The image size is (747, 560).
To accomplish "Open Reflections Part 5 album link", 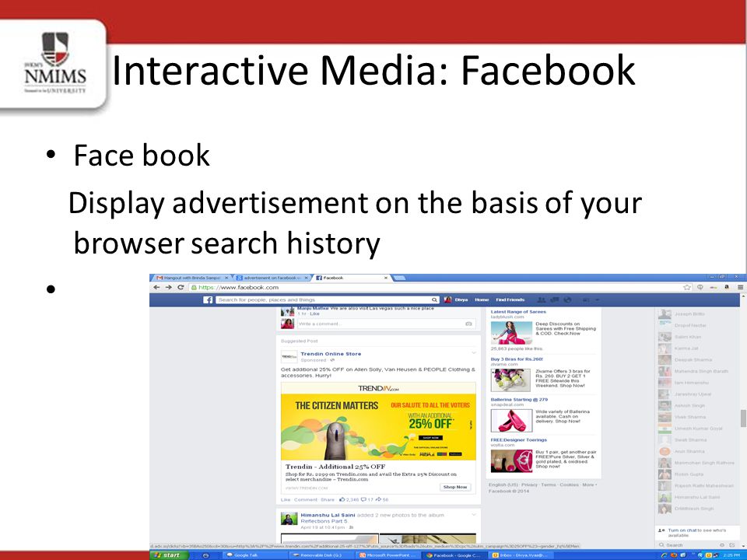I will pyautogui.click(x=324, y=521).
